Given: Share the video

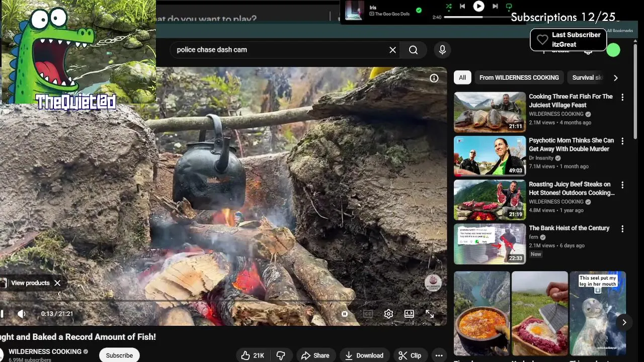Looking at the screenshot, I should (315, 355).
